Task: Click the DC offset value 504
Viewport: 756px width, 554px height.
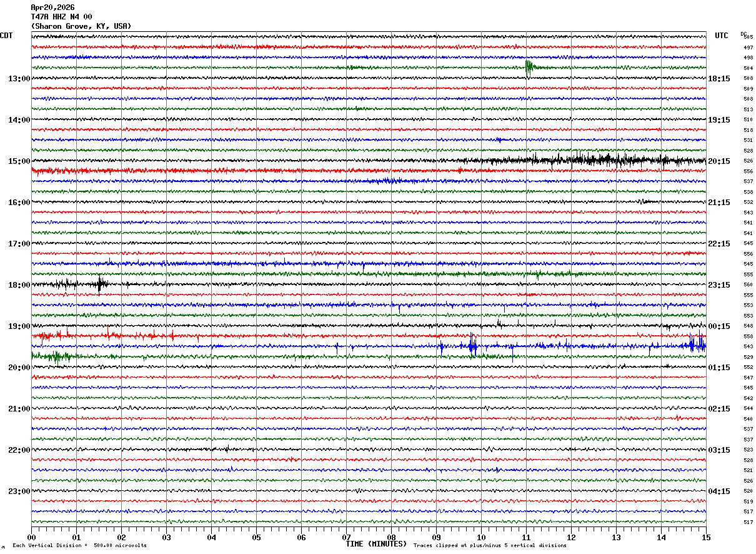Action: pyautogui.click(x=748, y=68)
